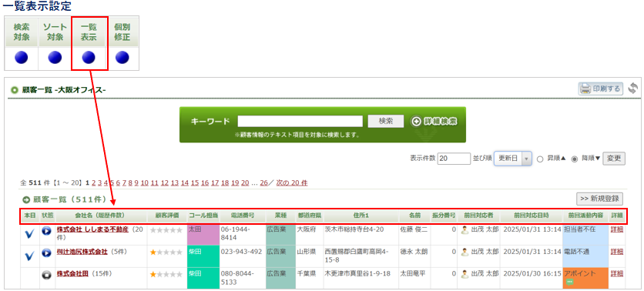Click the 検索対象 header cell
Image resolution: width=644 pixels, height=291 pixels.
[x=21, y=32]
